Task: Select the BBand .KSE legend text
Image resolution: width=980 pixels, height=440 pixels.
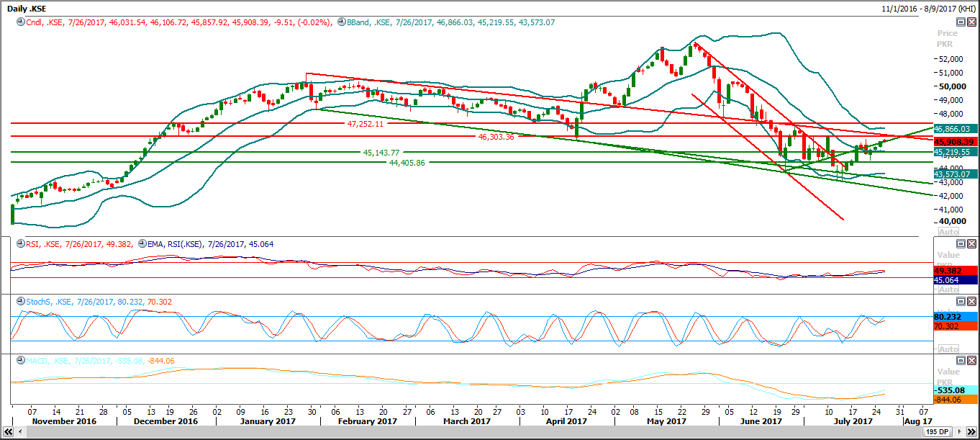Action: [x=450, y=22]
